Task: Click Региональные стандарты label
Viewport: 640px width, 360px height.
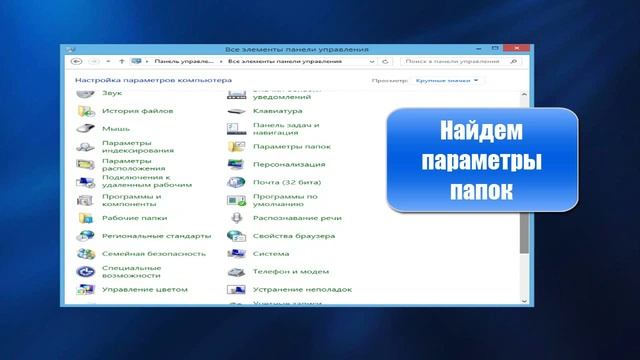Action: tap(157, 236)
